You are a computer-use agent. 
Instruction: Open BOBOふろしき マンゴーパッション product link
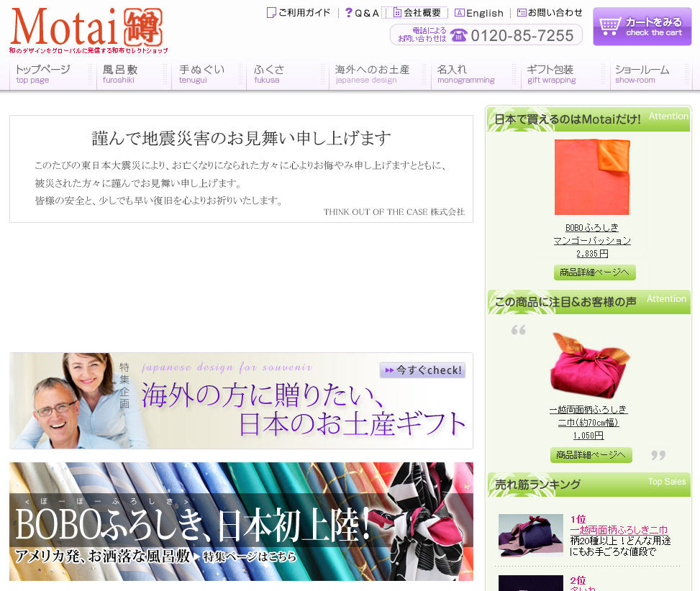(x=592, y=234)
